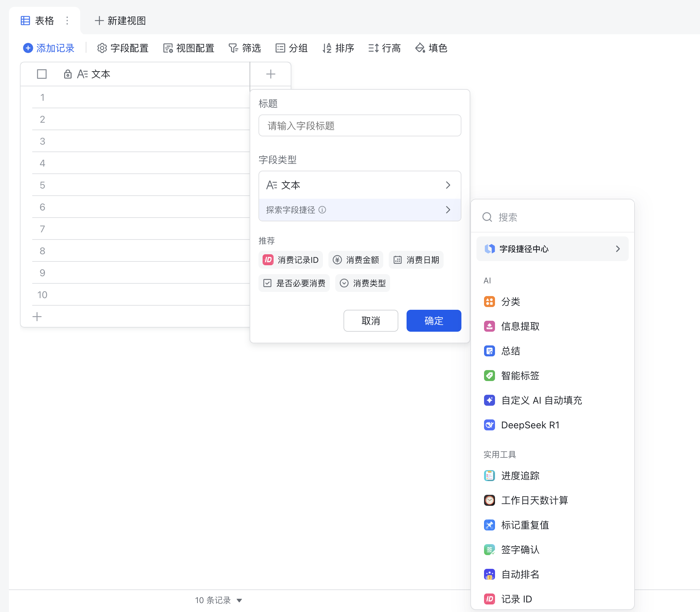Click the 标记重复值 shortcut
Viewport: 700px width, 612px height.
[525, 525]
